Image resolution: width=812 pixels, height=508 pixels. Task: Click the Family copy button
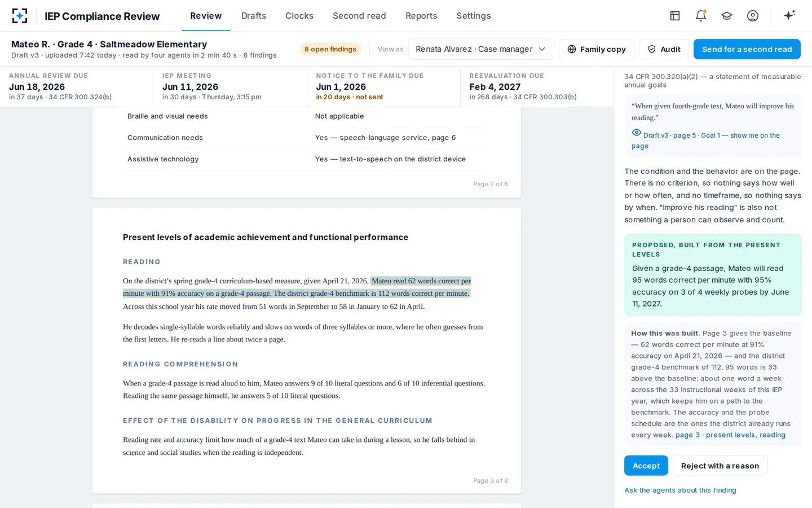click(x=597, y=49)
